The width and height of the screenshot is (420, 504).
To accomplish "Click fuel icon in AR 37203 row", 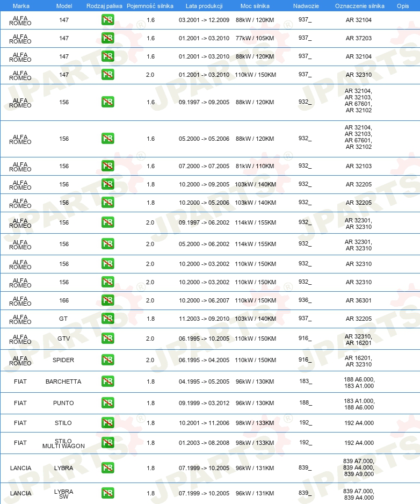I will click(107, 38).
